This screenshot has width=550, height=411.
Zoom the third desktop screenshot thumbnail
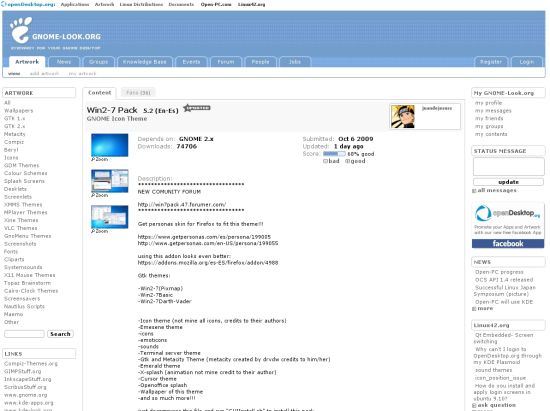click(109, 217)
